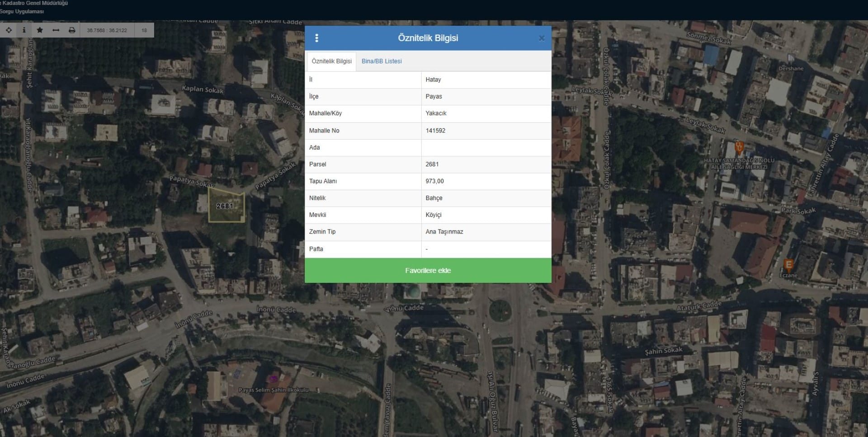Select the Öznitelik Bilgisi tab
The width and height of the screenshot is (868, 437).
[x=331, y=61]
